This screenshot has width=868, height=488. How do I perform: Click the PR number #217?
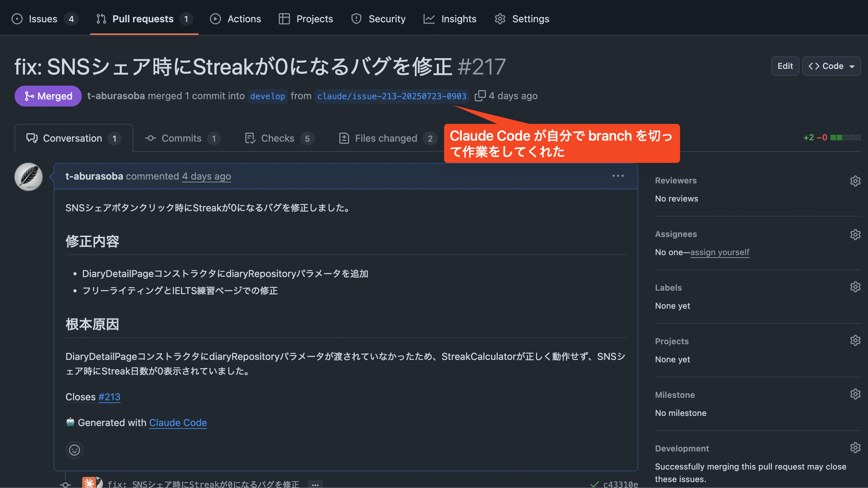coord(482,66)
